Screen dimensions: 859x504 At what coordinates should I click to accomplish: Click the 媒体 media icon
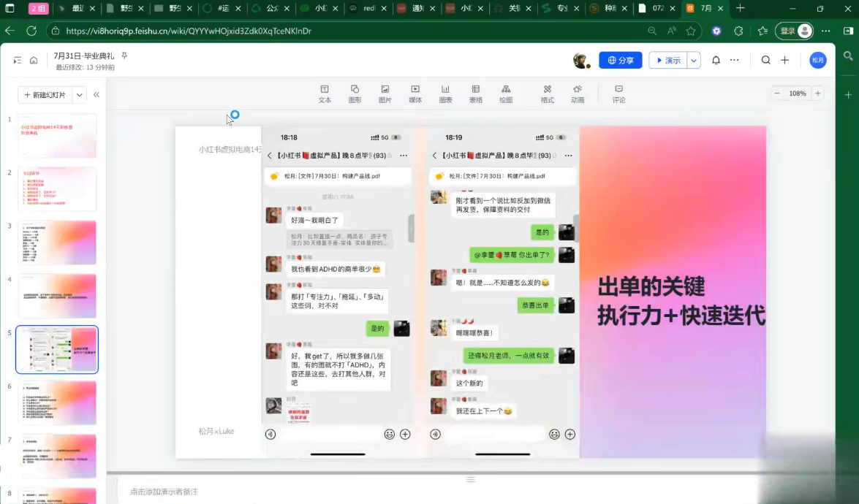click(x=415, y=93)
